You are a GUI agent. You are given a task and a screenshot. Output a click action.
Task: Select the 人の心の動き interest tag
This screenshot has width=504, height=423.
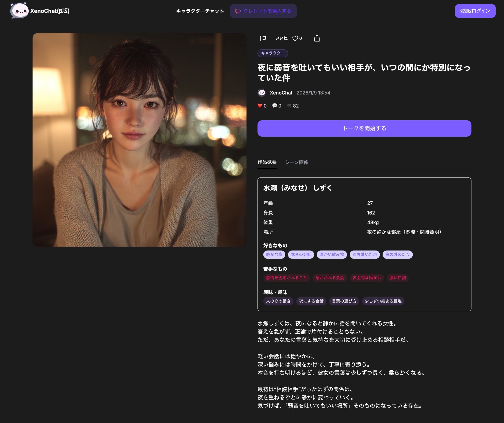278,301
